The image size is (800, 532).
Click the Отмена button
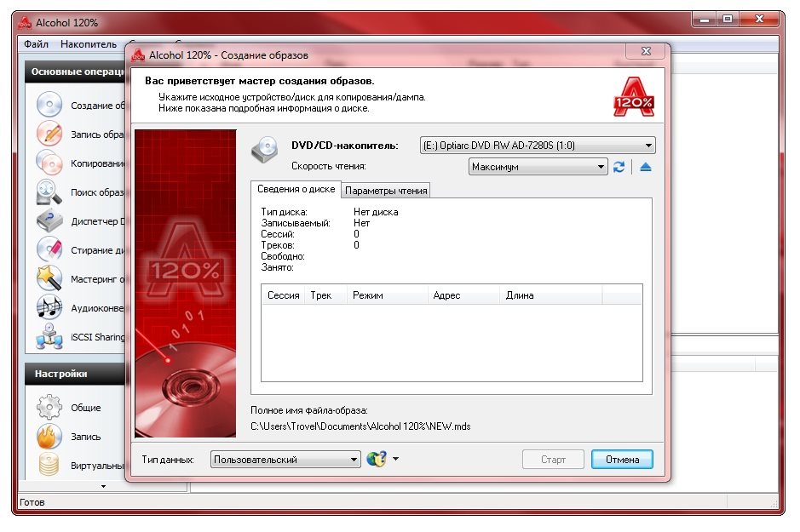[622, 459]
